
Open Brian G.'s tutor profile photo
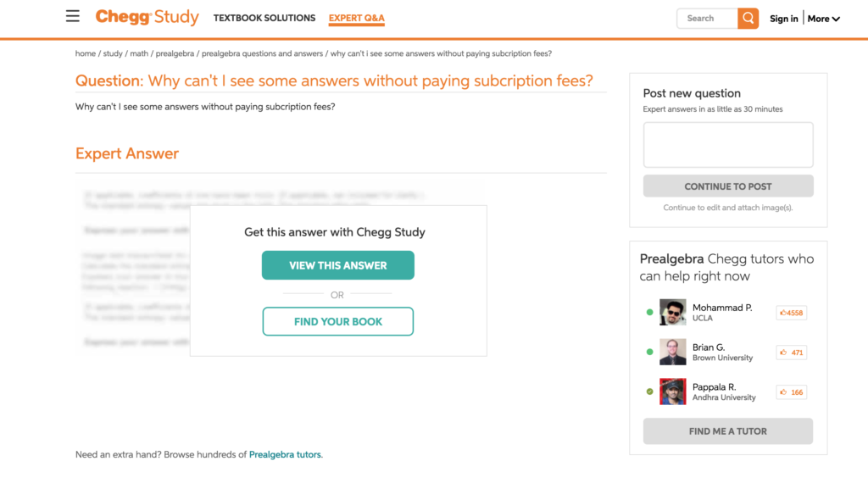click(672, 353)
